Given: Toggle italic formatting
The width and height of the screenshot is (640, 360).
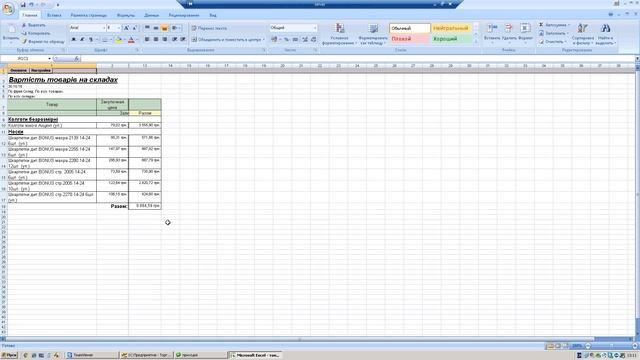Looking at the screenshot, I should pos(82,40).
